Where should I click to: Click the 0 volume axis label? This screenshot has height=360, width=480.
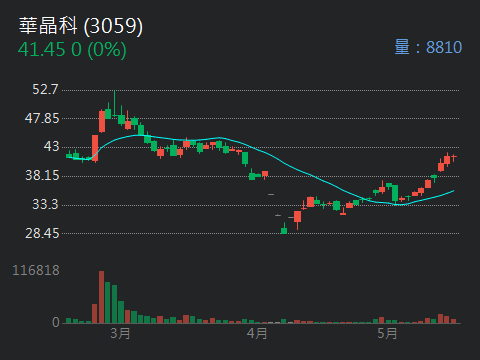[x=56, y=322]
